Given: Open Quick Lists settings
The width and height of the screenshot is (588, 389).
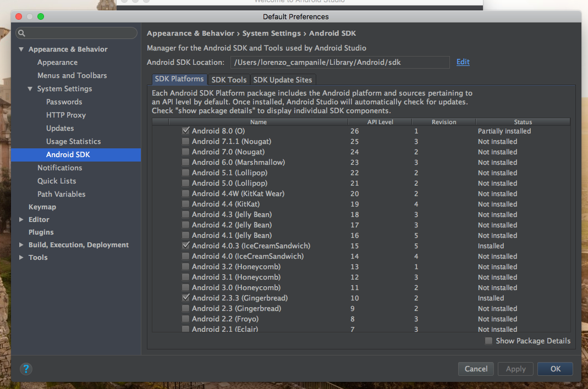Looking at the screenshot, I should [x=57, y=181].
